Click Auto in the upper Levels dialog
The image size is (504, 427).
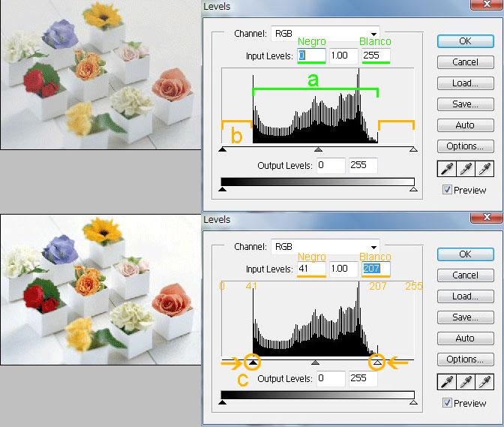[x=466, y=125]
